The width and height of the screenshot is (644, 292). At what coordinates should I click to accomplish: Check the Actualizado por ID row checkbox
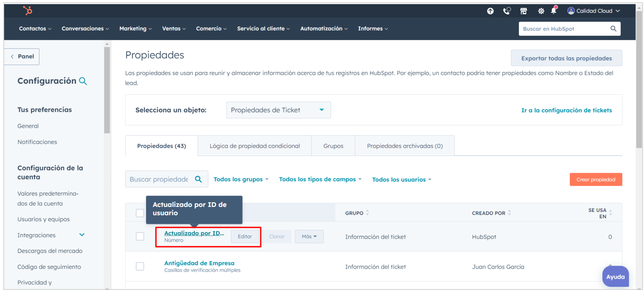[140, 237]
